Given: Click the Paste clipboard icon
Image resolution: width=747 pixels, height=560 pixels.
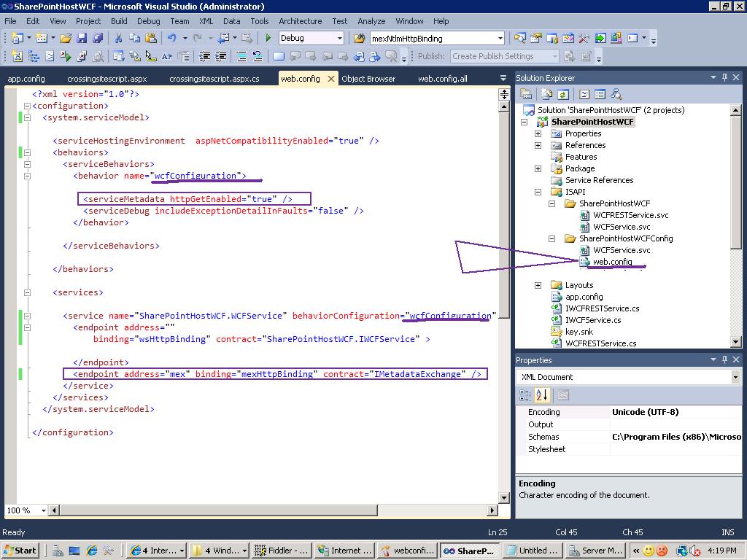Looking at the screenshot, I should point(151,38).
